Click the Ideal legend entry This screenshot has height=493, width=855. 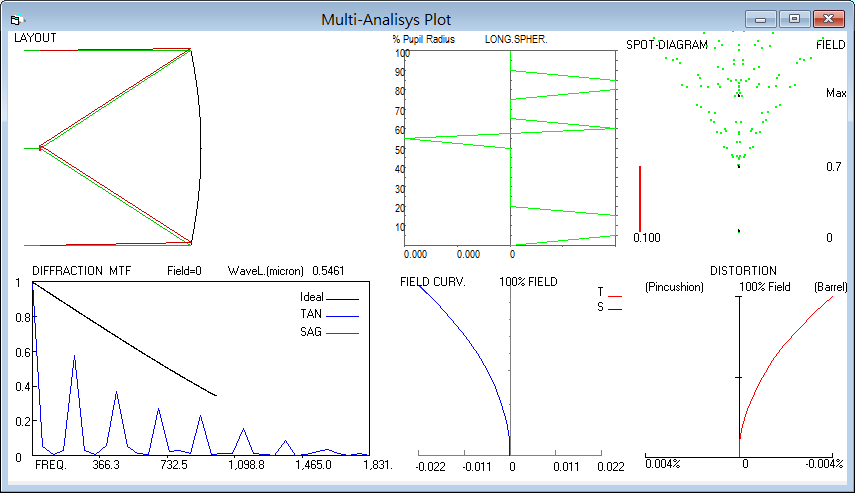pyautogui.click(x=329, y=297)
